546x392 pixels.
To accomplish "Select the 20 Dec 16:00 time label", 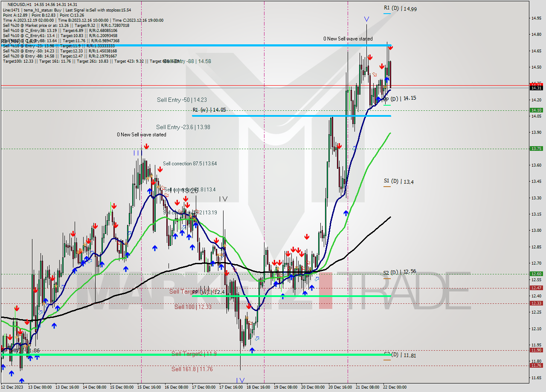I will [340, 387].
